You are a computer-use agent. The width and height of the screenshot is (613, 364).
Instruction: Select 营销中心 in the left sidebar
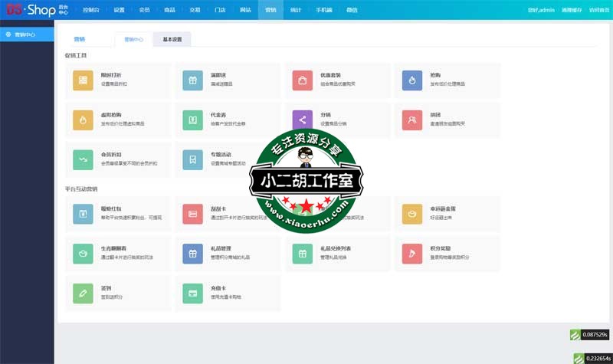pyautogui.click(x=27, y=34)
